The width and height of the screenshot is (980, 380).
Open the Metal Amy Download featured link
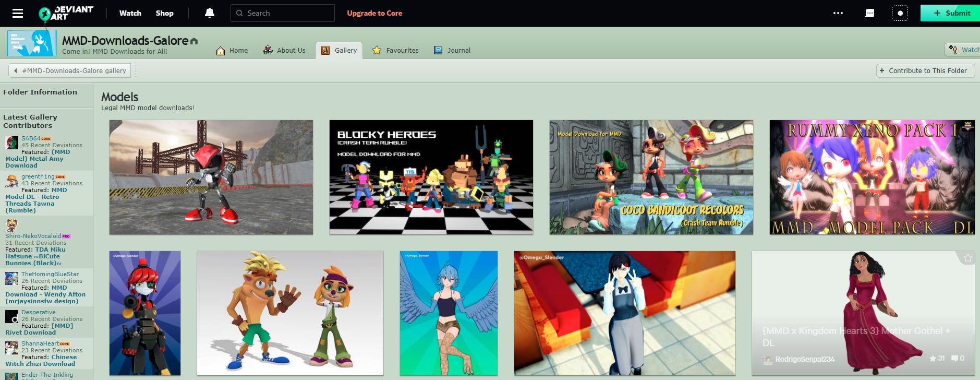(x=37, y=159)
